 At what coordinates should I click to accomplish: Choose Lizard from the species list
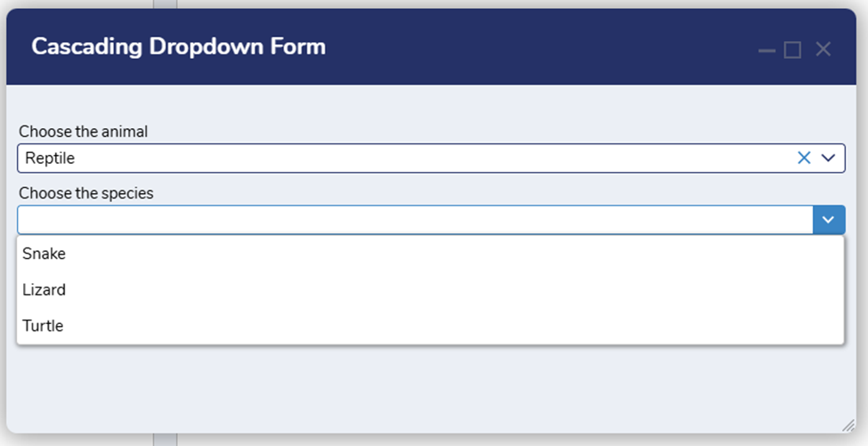(x=45, y=289)
